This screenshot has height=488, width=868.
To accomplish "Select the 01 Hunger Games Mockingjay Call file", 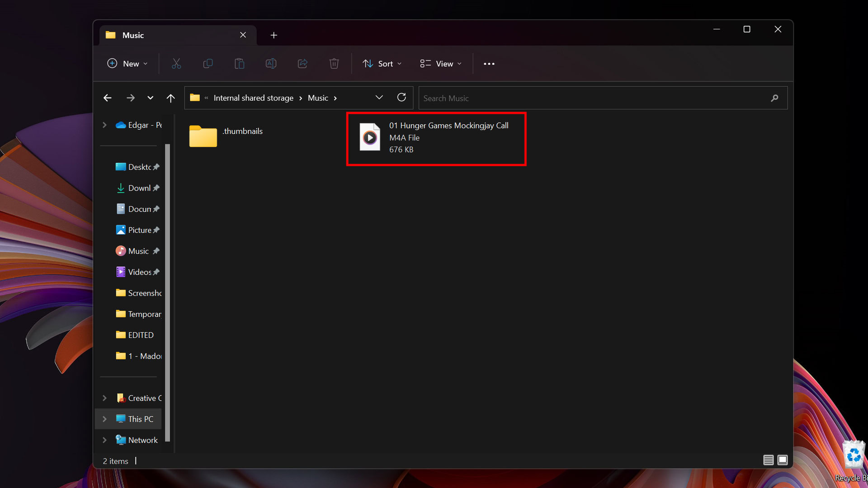I will point(436,138).
